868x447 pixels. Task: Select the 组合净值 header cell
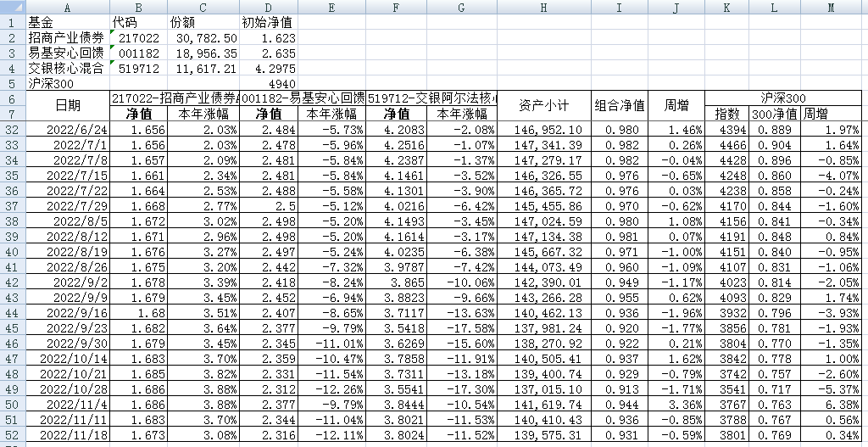coord(619,106)
